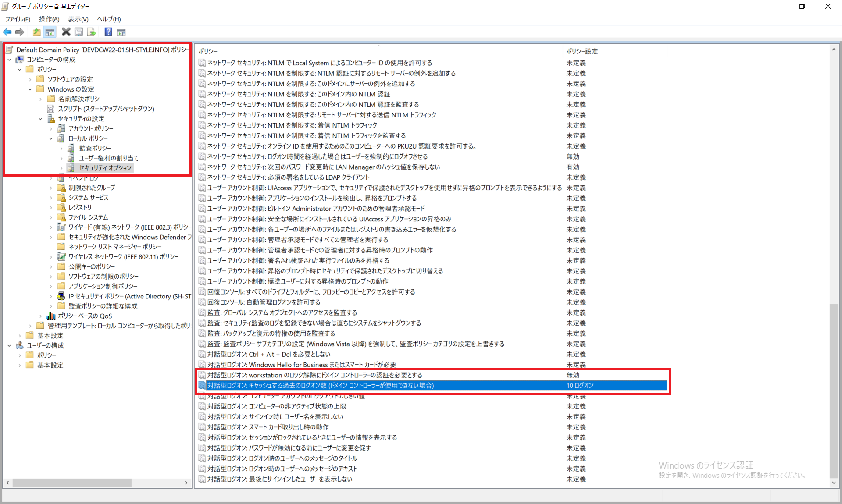The width and height of the screenshot is (842, 504).
Task: Click the Export List toolbar icon
Action: click(91, 32)
